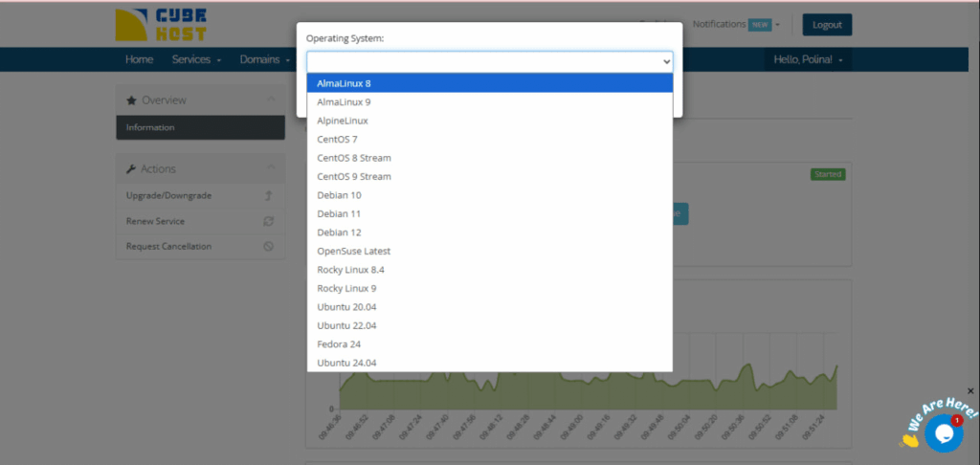Open the Operating System dropdown box
The width and height of the screenshot is (980, 465).
[489, 61]
